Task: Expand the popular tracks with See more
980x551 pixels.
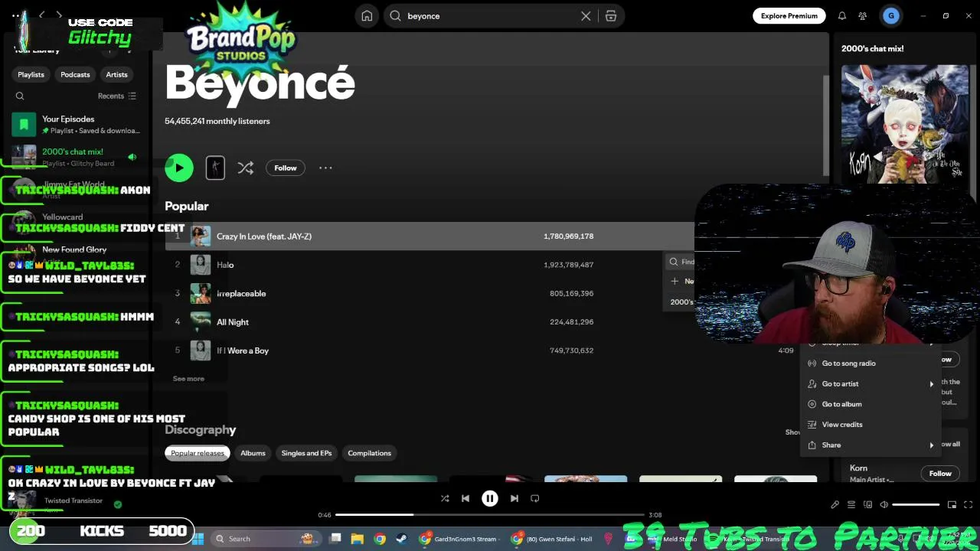Action: [x=188, y=379]
